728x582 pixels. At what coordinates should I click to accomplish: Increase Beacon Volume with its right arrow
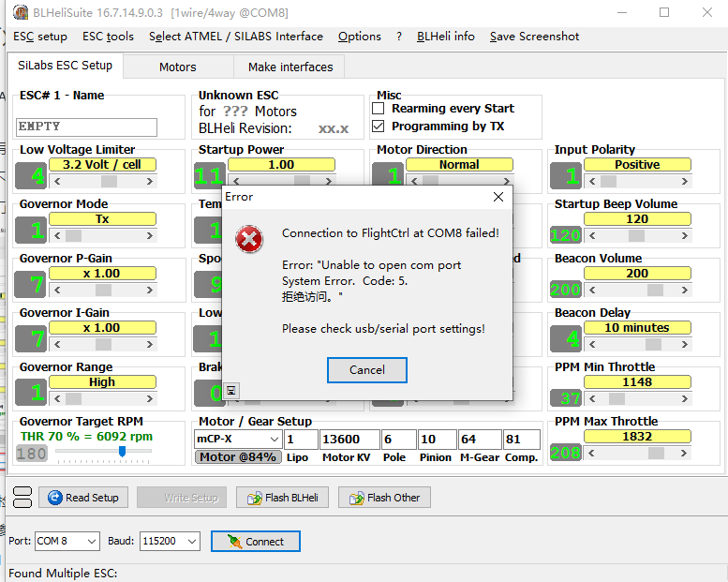(684, 290)
